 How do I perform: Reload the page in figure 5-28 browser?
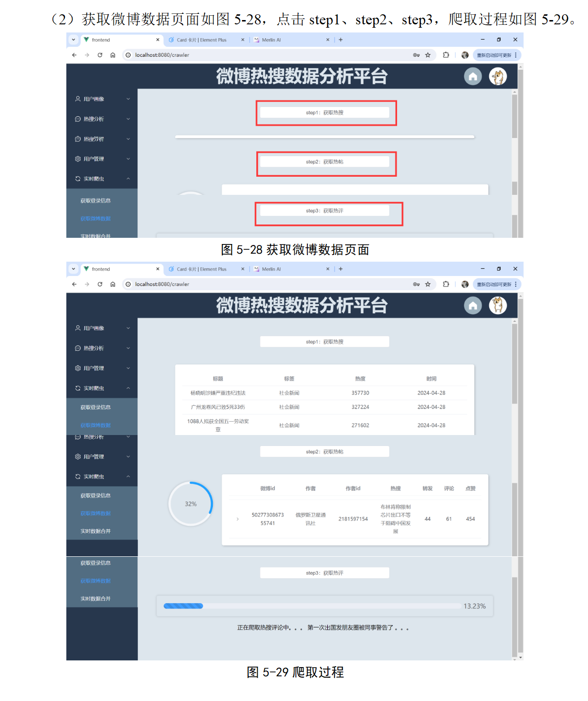[x=100, y=55]
